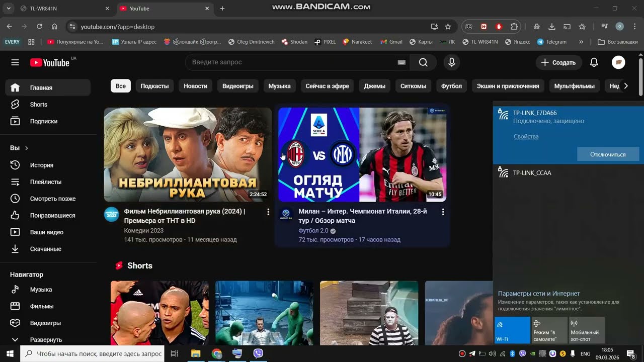
Task: Open Chrome from the Windows taskbar
Action: click(x=217, y=353)
